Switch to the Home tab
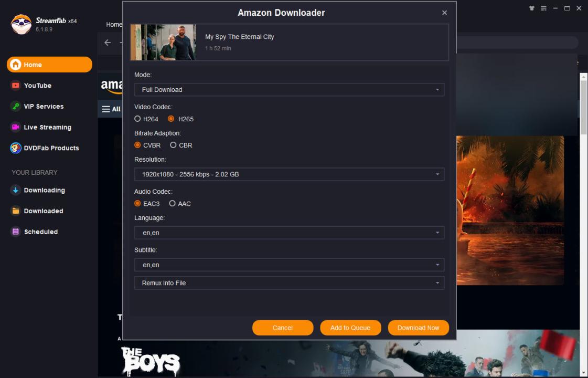Image resolution: width=588 pixels, height=378 pixels. tap(114, 24)
